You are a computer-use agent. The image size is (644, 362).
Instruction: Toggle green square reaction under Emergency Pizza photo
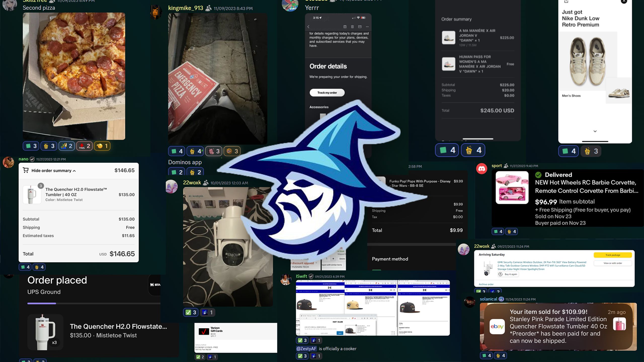[x=177, y=151]
